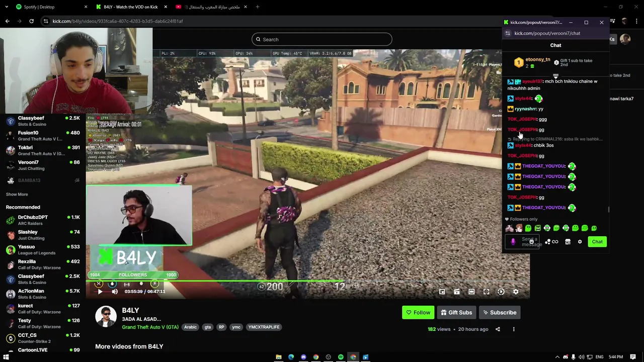Open etoonsy_tn top gifter leaderboard entry

point(532,62)
